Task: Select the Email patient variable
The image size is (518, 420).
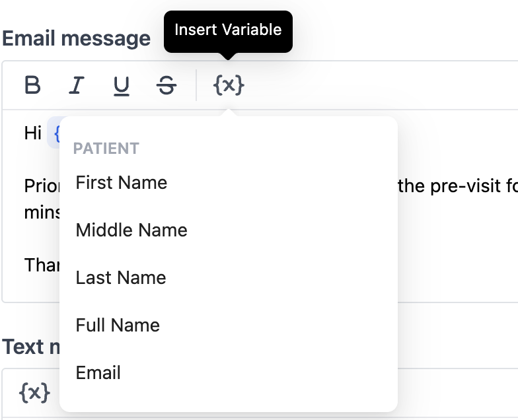Action: [x=98, y=372]
